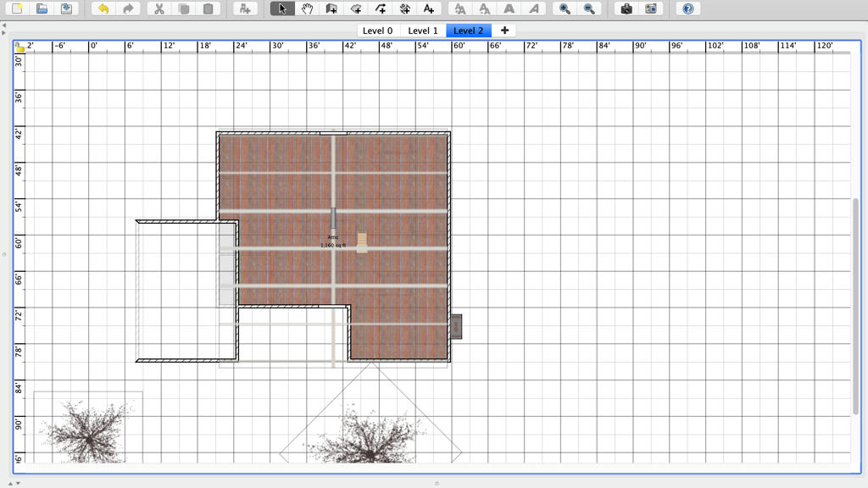The width and height of the screenshot is (868, 488).
Task: Expand pane with right-pointing arrow at left edge
Action: click(x=4, y=33)
